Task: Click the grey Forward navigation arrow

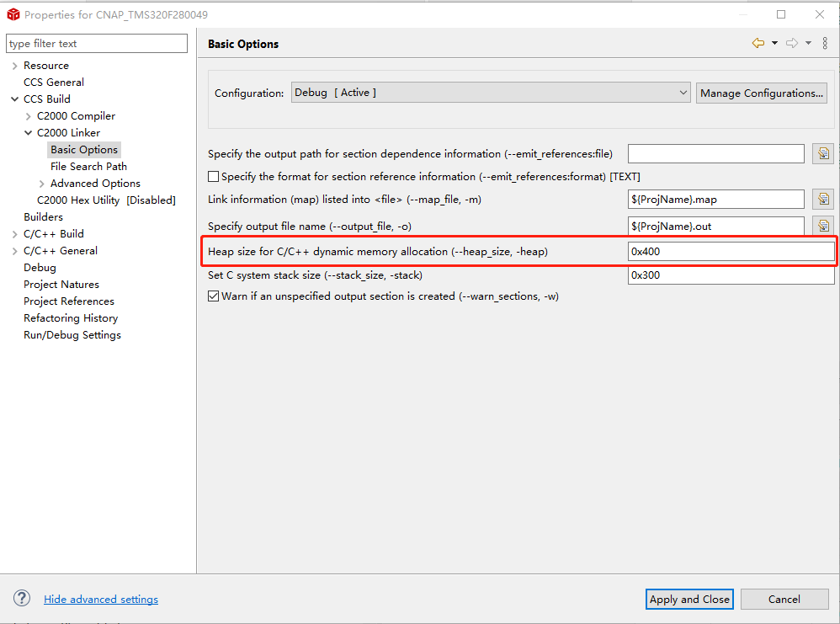Action: click(792, 44)
